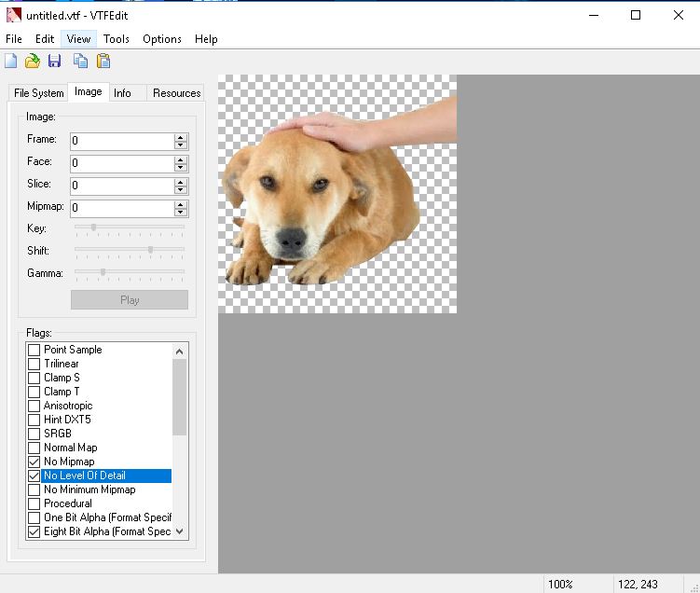
Task: Click the Save floppy disk icon
Action: [54, 61]
